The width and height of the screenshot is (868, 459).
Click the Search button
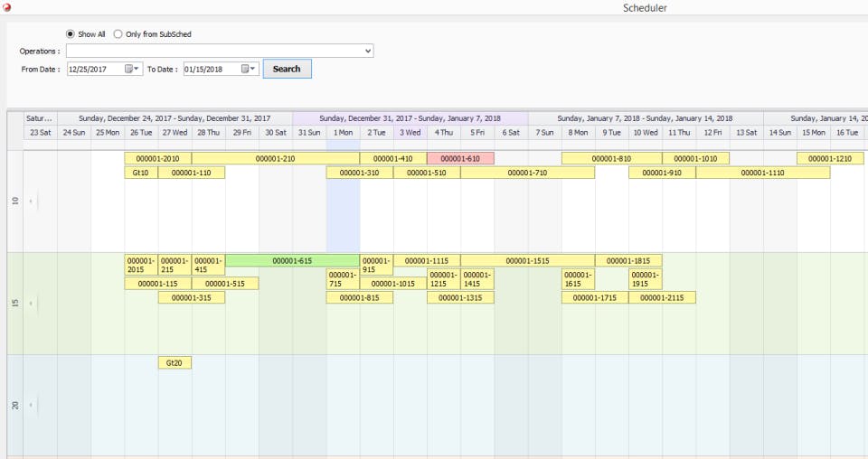287,69
